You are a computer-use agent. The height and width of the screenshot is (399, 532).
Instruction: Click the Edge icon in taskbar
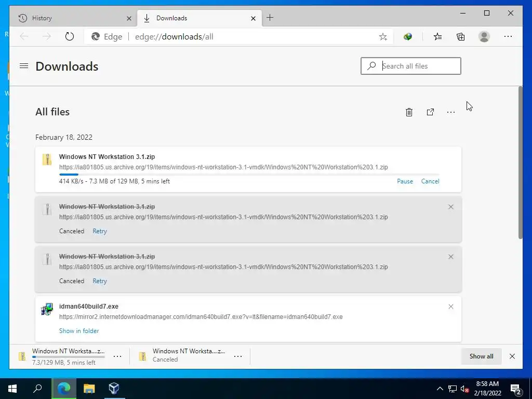coord(64,389)
